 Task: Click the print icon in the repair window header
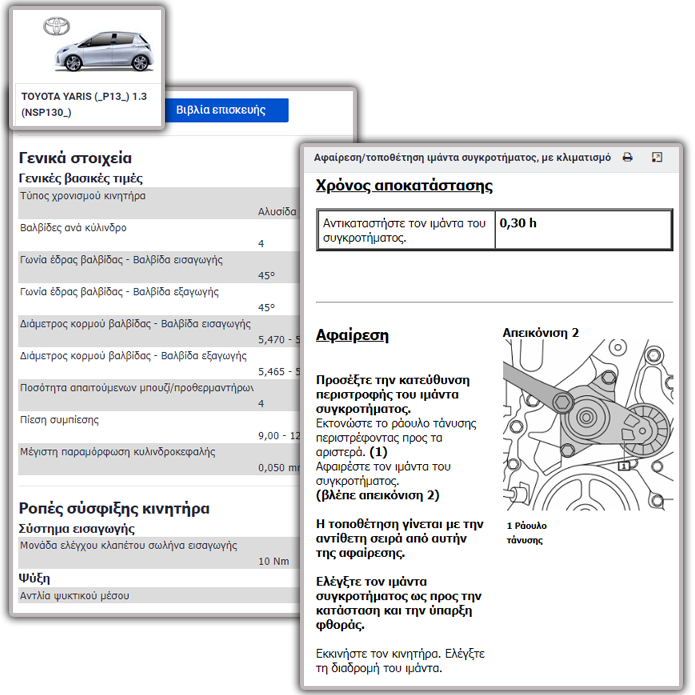click(x=627, y=157)
